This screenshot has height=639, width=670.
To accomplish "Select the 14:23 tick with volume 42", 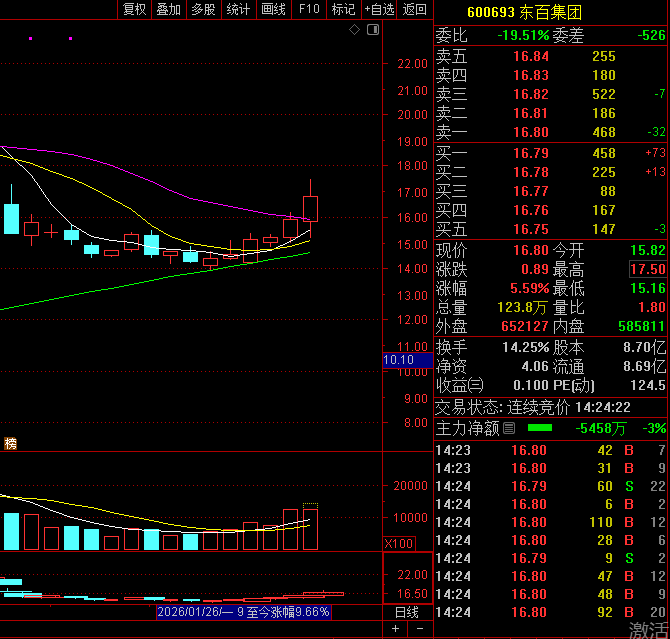I will 551,450.
